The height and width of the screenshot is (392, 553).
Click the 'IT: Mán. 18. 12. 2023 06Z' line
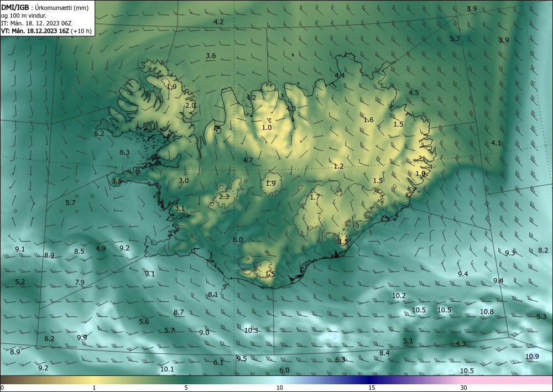(36, 23)
